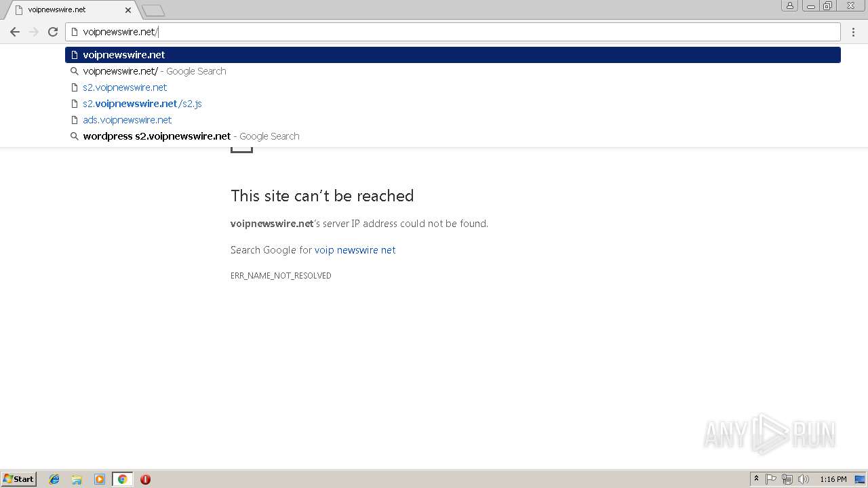Open the volume speaker tray icon
The image size is (868, 488).
(x=804, y=479)
